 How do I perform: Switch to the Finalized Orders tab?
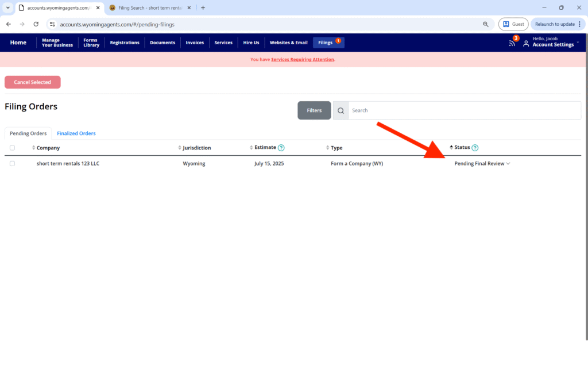(x=76, y=133)
